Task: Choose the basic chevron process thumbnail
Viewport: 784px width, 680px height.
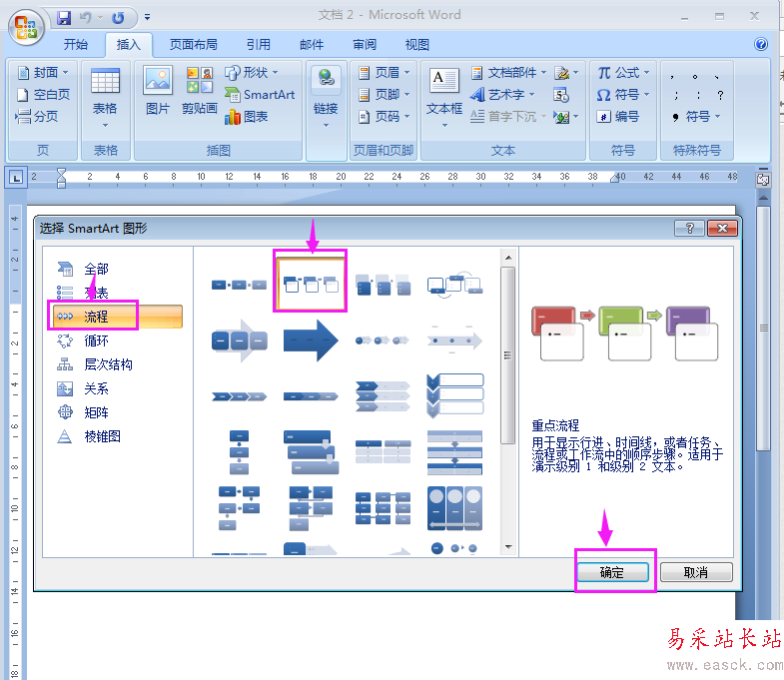Action: [239, 397]
